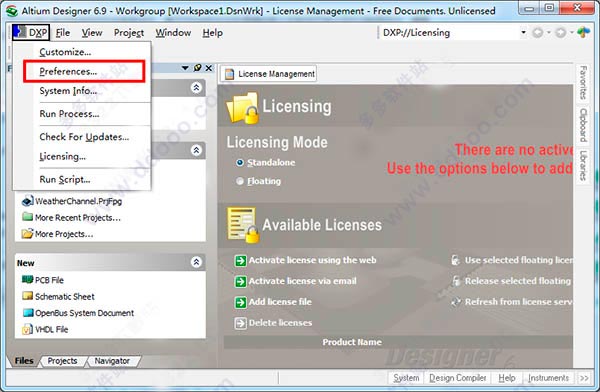Open More Recent Projects...

click(78, 218)
